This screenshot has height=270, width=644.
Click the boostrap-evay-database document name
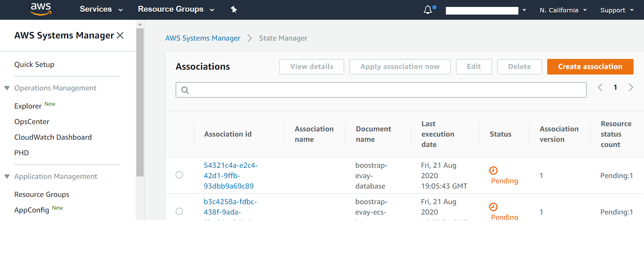pyautogui.click(x=371, y=176)
